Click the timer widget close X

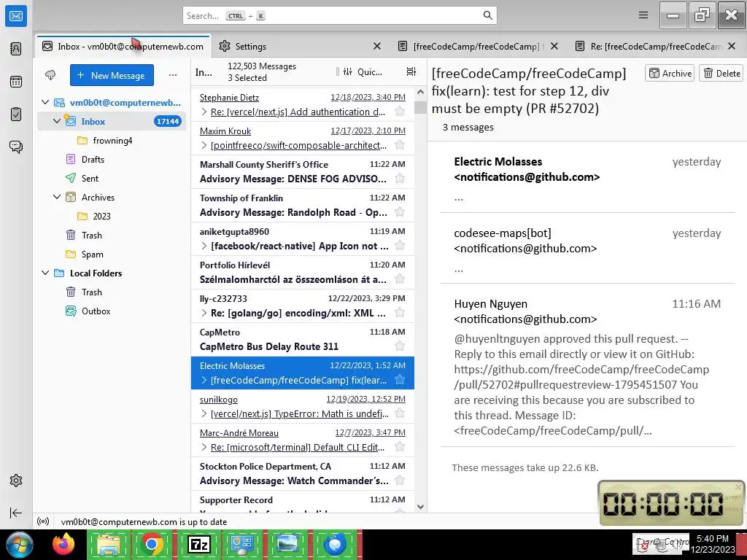(x=738, y=486)
